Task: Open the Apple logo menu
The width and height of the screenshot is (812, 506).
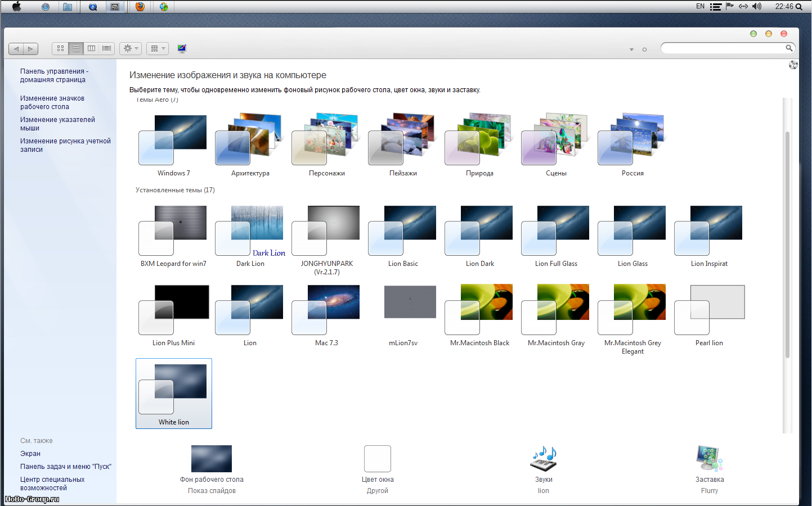Action: [16, 7]
